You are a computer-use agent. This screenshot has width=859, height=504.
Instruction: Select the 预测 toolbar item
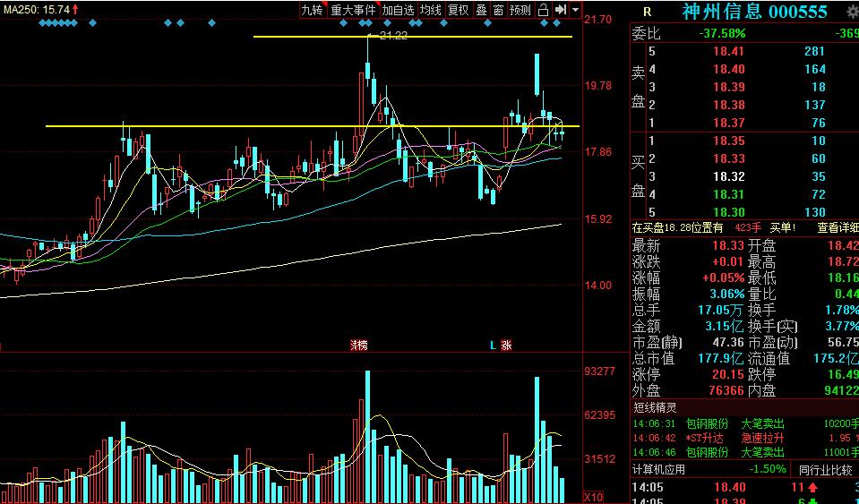point(520,10)
